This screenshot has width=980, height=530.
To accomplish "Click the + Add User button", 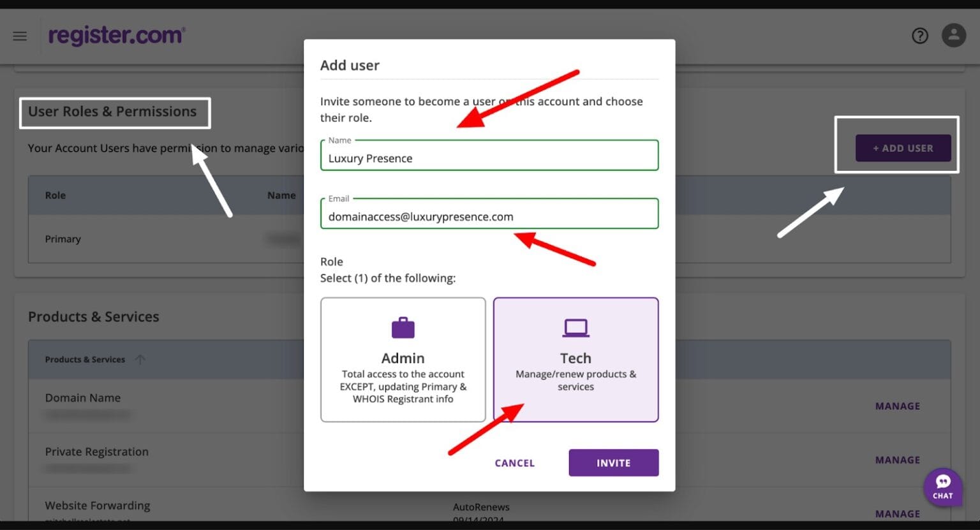I will point(903,148).
